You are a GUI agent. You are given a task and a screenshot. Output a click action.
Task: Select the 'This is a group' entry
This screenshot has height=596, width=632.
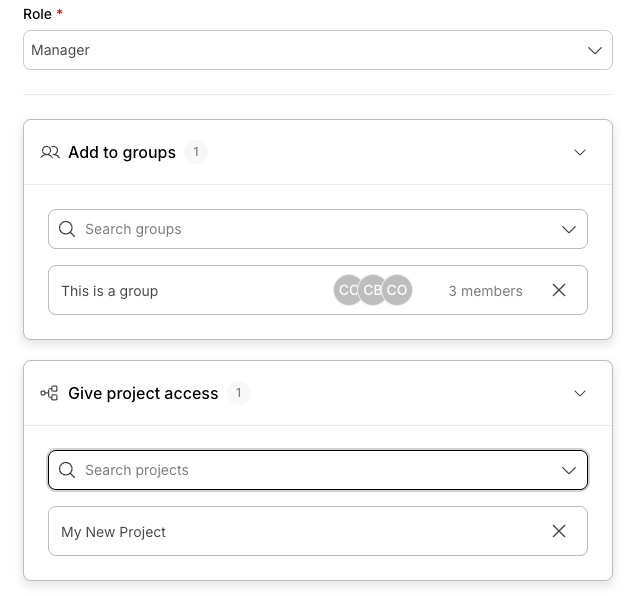pos(110,291)
